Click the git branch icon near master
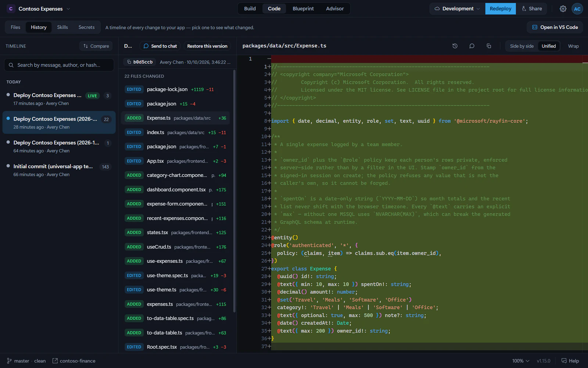 pos(9,361)
